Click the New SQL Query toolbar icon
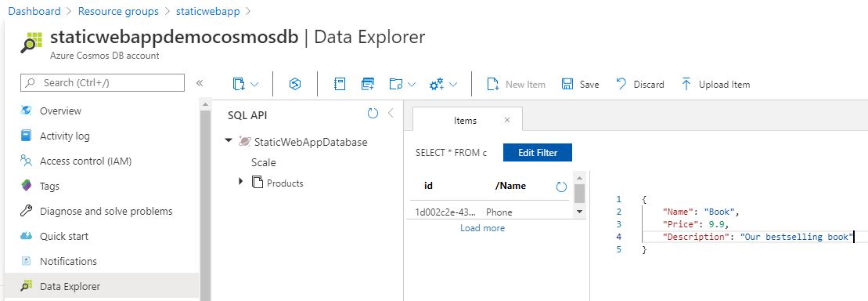Image resolution: width=868 pixels, height=301 pixels. (x=368, y=84)
